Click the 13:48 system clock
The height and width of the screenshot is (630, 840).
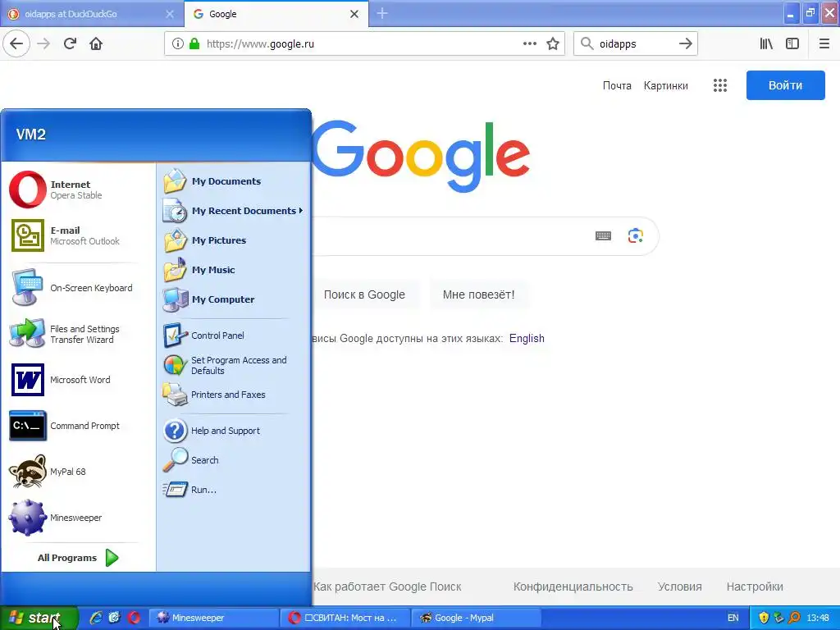(818, 618)
